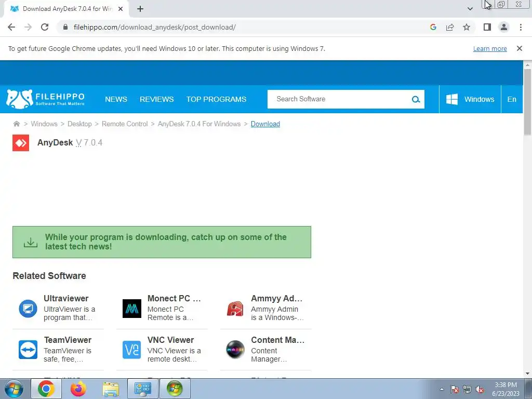Open the VNC Viewer title link
Image resolution: width=532 pixels, height=399 pixels.
pyautogui.click(x=170, y=340)
